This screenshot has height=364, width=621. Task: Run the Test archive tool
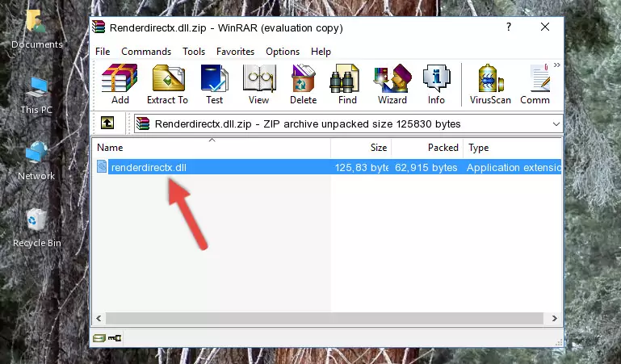pyautogui.click(x=214, y=84)
